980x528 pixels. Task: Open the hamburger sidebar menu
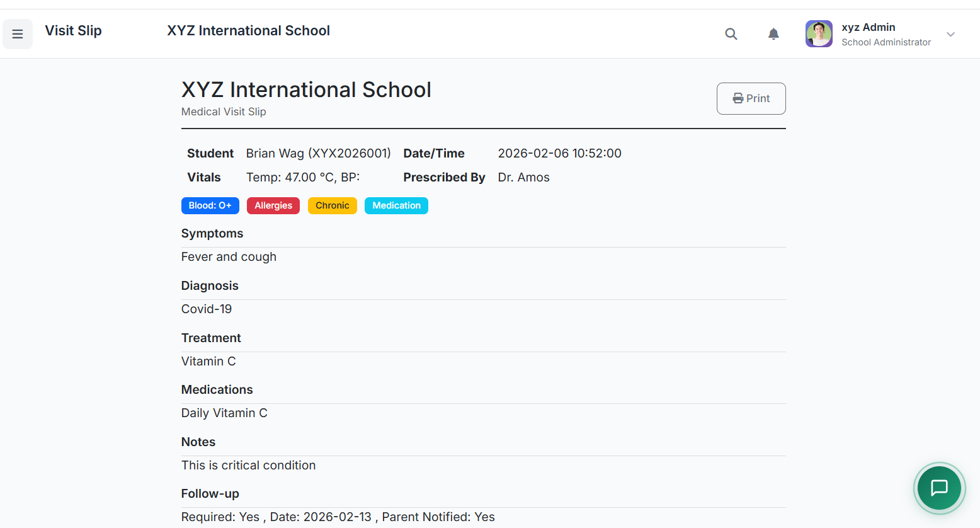[18, 34]
